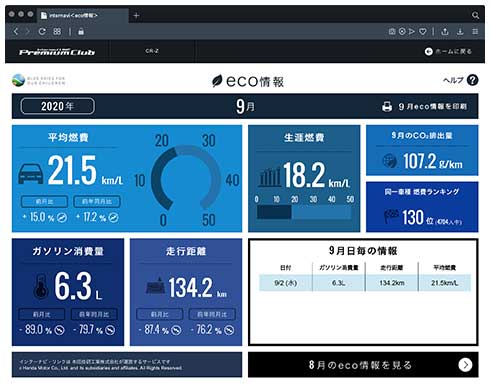Click the share upload icon
This screenshot has width=490, height=389.
(x=445, y=32)
